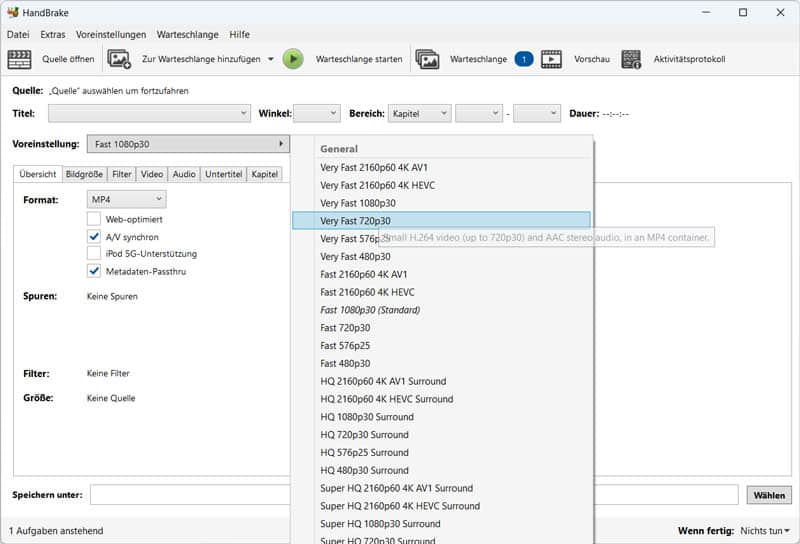
Task: Switch to the Audio tab
Action: (x=184, y=174)
